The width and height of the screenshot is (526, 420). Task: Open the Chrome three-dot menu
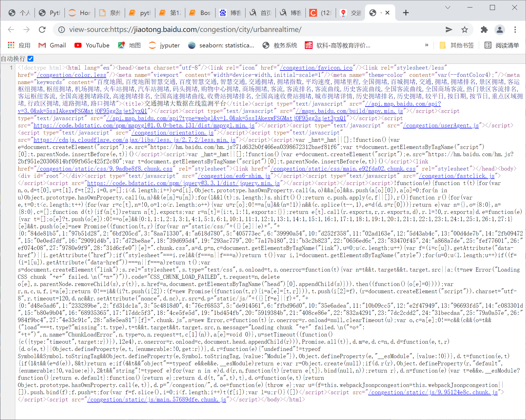(515, 29)
